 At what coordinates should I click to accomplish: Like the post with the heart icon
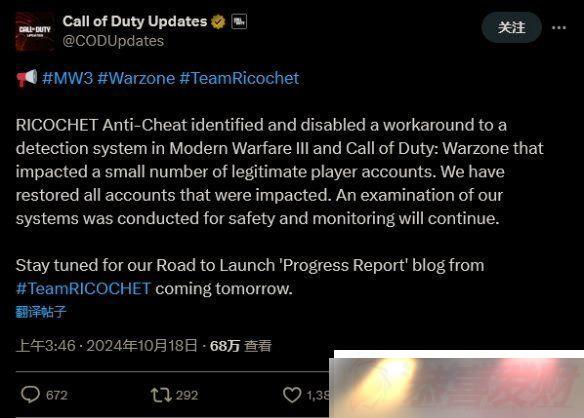[x=292, y=395]
